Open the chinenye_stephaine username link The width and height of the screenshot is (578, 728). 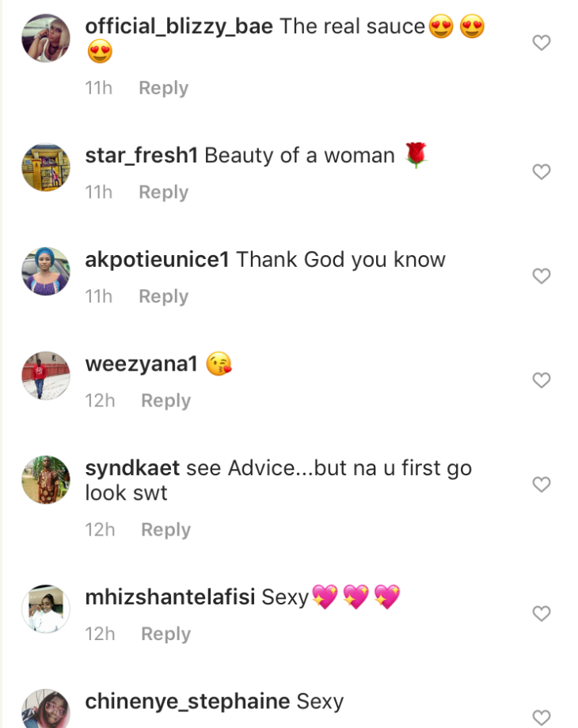(187, 701)
